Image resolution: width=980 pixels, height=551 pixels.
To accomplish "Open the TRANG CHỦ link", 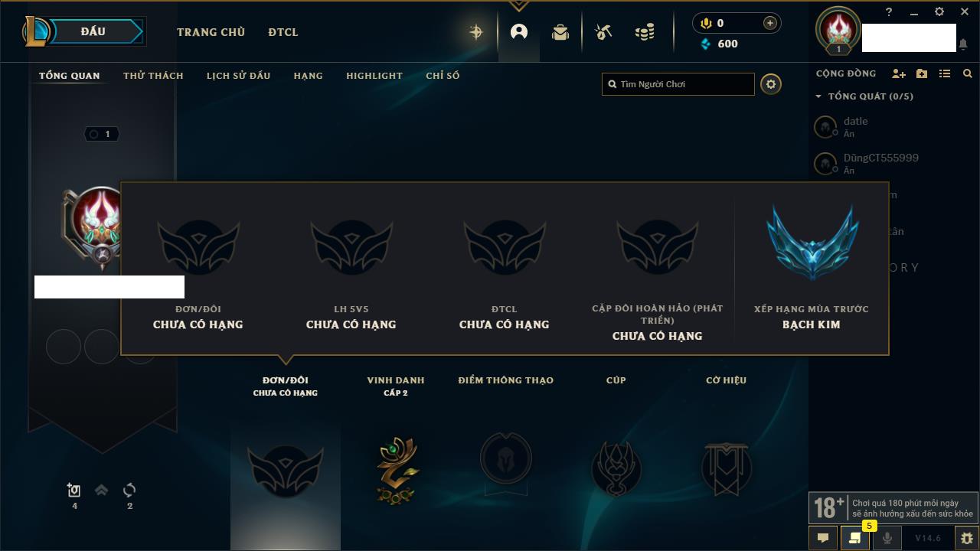I will pos(211,32).
